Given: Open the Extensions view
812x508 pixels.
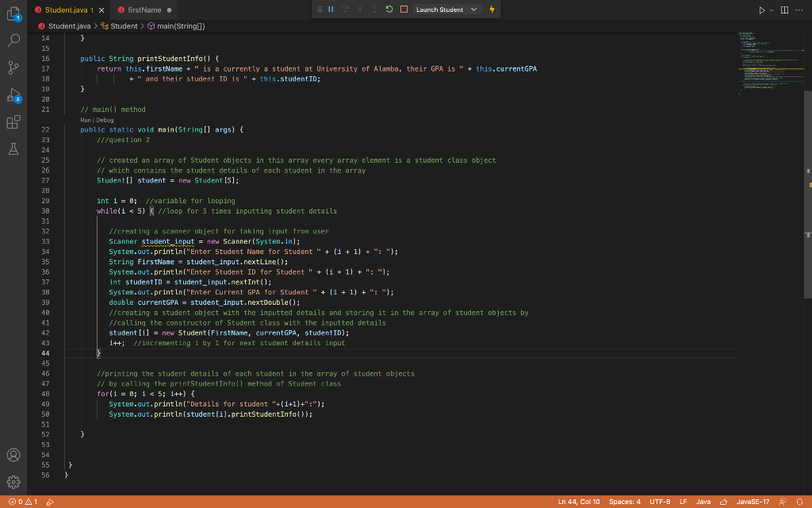Looking at the screenshot, I should point(13,123).
